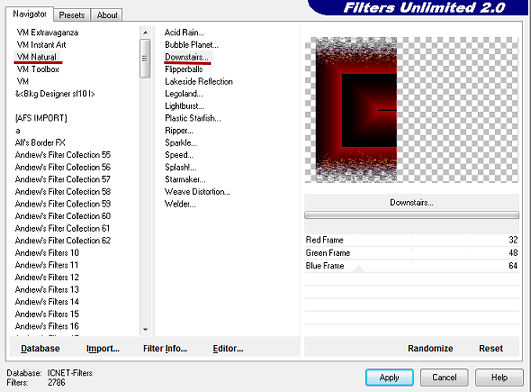Adjust the Blue Frame slider row
The height and width of the screenshot is (392, 531).
[411, 266]
